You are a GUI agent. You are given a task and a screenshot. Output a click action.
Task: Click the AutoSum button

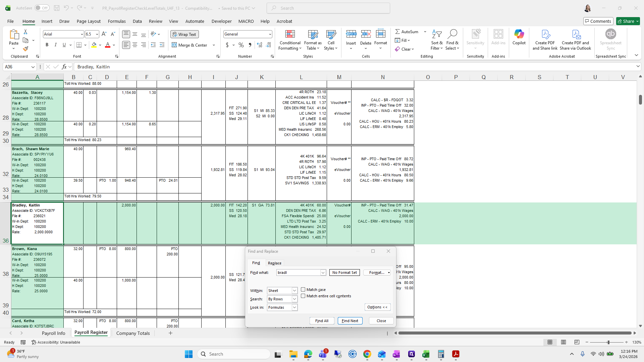407,32
